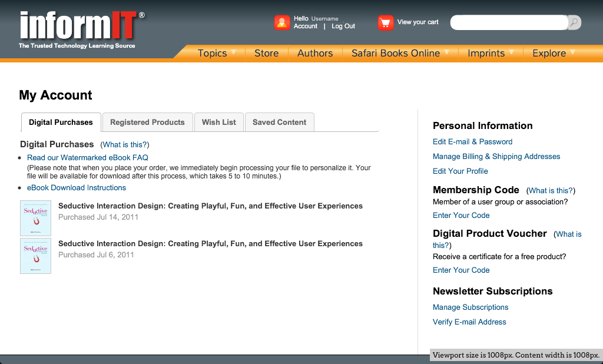Screen dimensions: 603x364
Task: Click the 'Purchased Jul 6, 2011' text
Action: pyautogui.click(x=96, y=254)
